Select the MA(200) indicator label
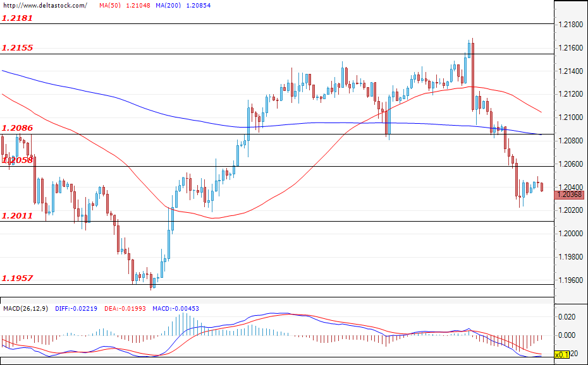Viewport: 588px width, 365px height. point(168,6)
